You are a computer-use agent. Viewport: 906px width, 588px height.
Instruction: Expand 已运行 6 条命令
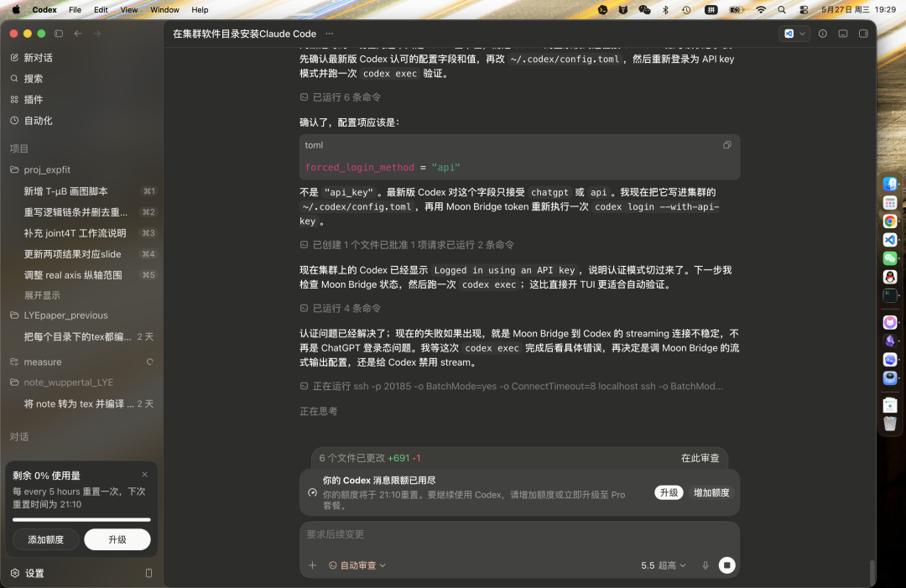coord(341,97)
